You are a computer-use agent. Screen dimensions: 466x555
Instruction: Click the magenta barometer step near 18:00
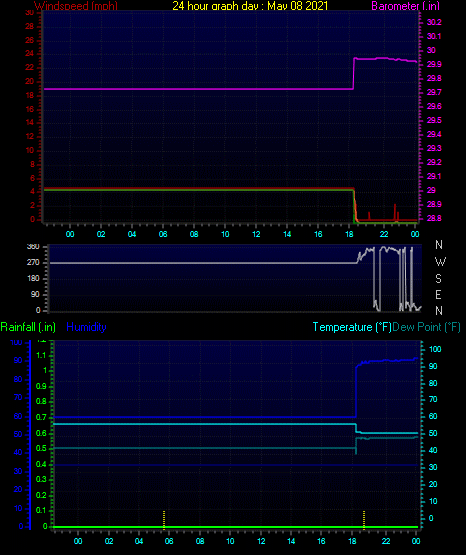[354, 74]
